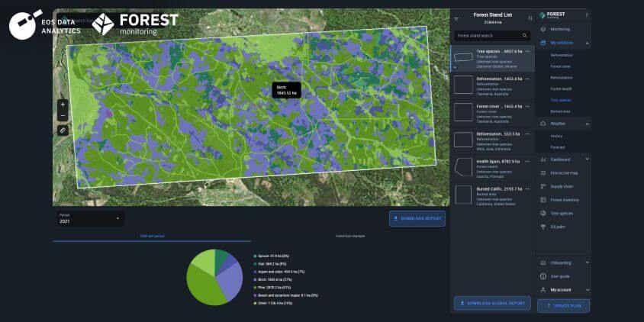644x322 pixels.
Task: Click the Download Report button
Action: click(x=417, y=218)
